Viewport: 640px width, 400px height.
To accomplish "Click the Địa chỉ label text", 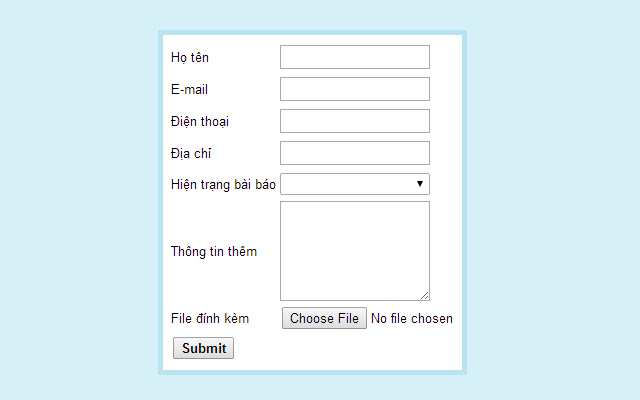I will point(191,153).
